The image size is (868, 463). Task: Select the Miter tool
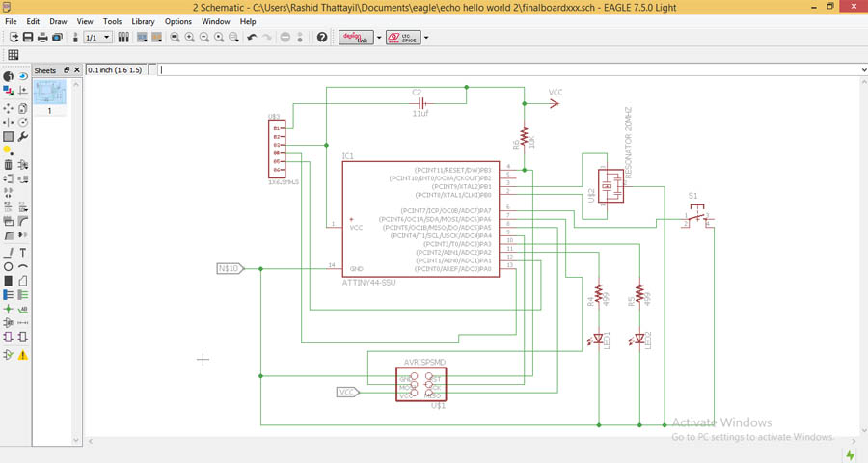click(23, 221)
